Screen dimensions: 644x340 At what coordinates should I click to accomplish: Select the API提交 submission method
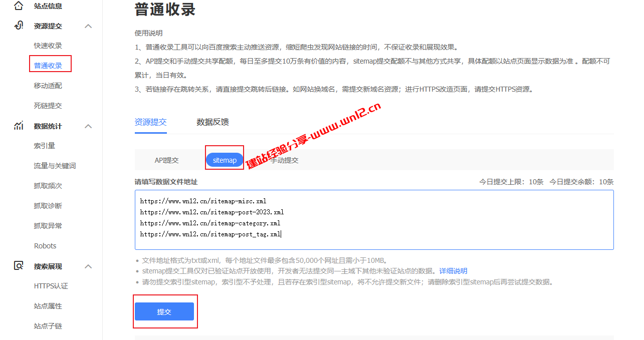(167, 159)
